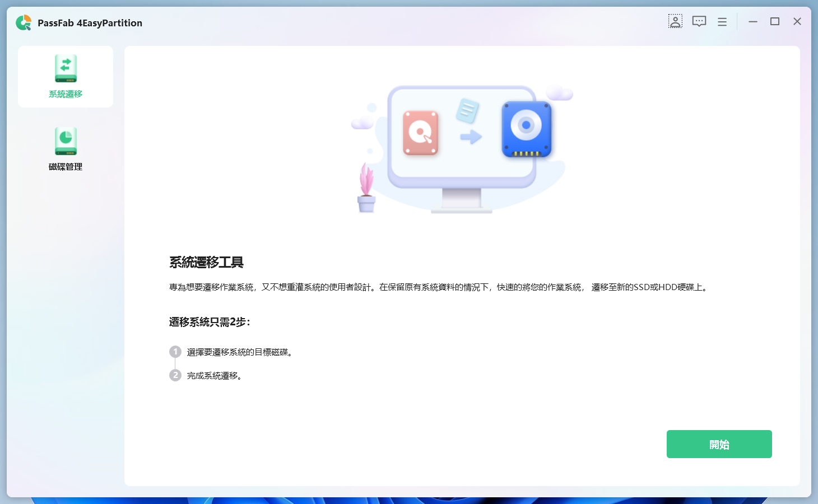
Task: Click the feedback chat bubble icon
Action: [699, 21]
